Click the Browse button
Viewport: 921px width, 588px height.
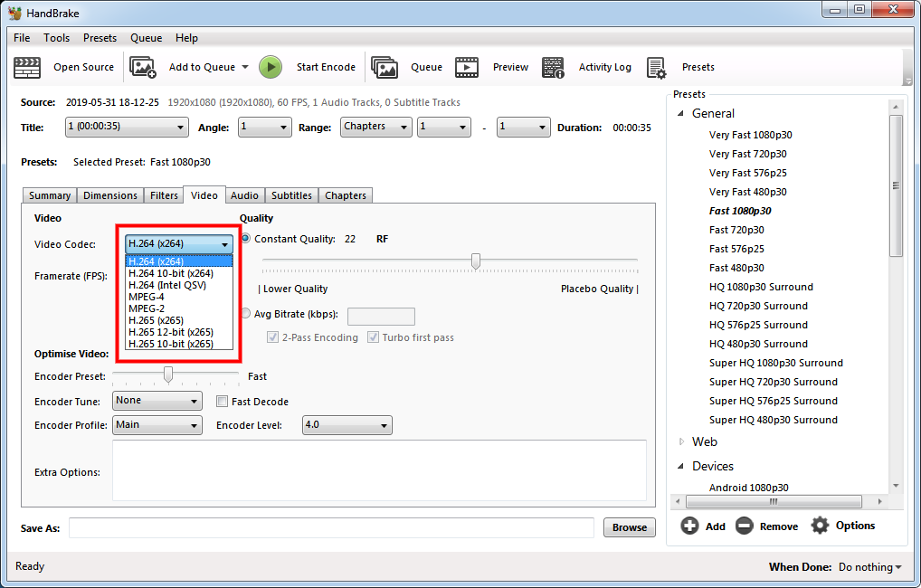pos(630,527)
